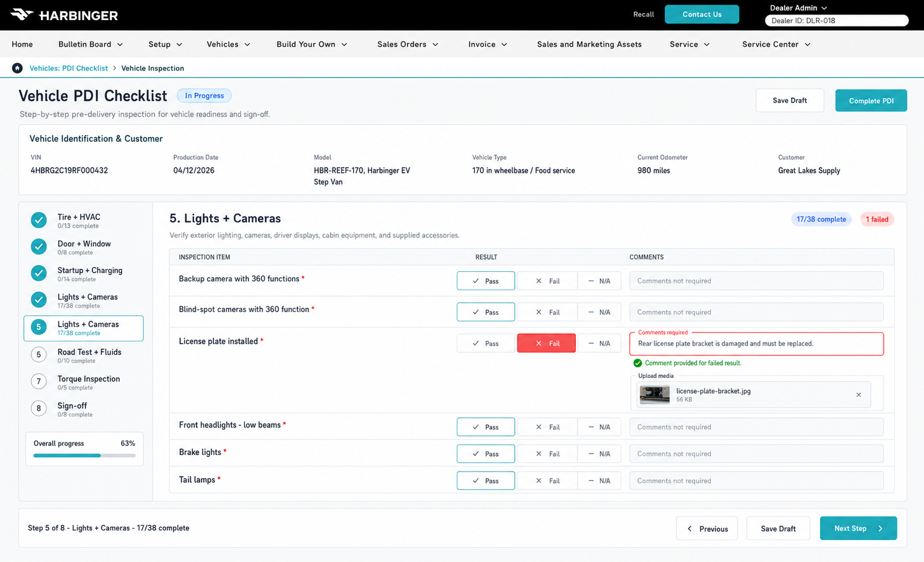Expand the Build Your Own menu
The image size is (924, 562).
pos(311,44)
